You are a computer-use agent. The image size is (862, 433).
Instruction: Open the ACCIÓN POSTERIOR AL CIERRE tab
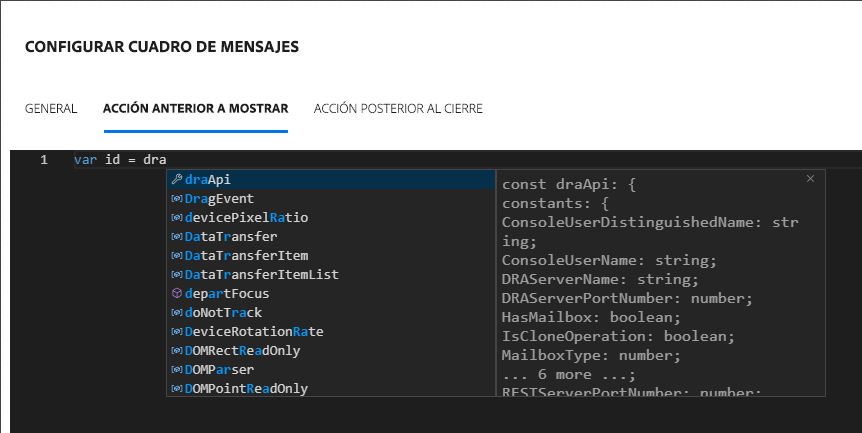398,108
